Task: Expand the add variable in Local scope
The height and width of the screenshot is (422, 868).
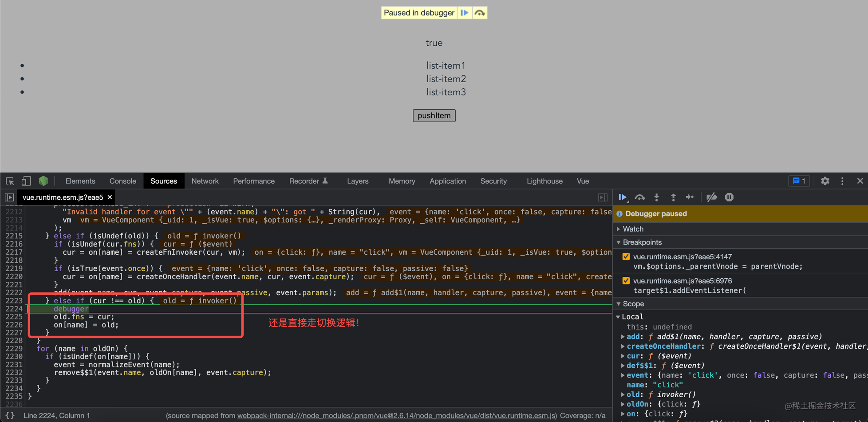Action: pyautogui.click(x=623, y=337)
